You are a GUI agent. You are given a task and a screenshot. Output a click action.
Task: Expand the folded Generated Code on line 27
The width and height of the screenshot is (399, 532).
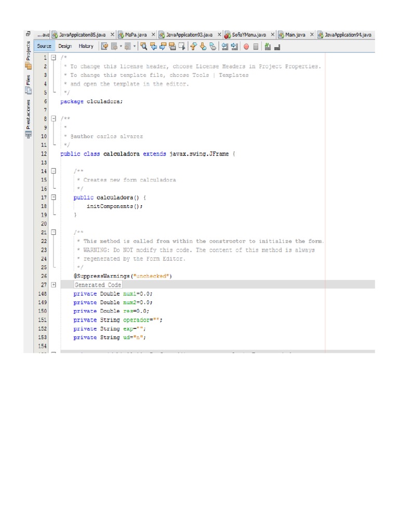pyautogui.click(x=54, y=285)
